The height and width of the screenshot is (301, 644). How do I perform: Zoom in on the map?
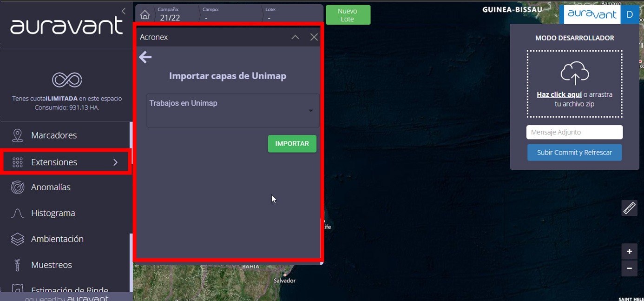(x=630, y=252)
